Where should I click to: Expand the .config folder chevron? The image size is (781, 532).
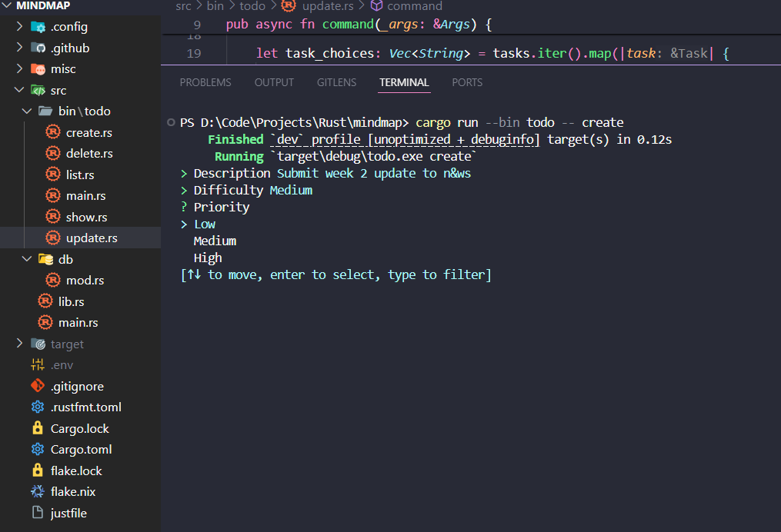[19, 26]
